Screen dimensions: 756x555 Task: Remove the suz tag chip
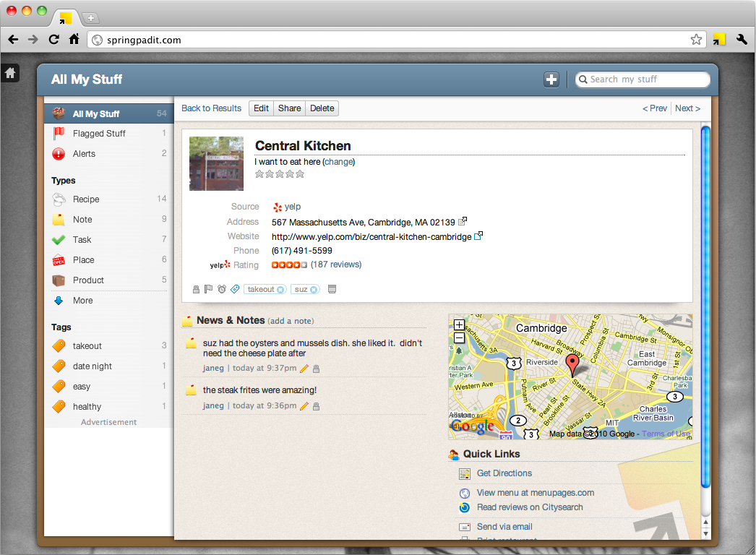pyautogui.click(x=314, y=290)
